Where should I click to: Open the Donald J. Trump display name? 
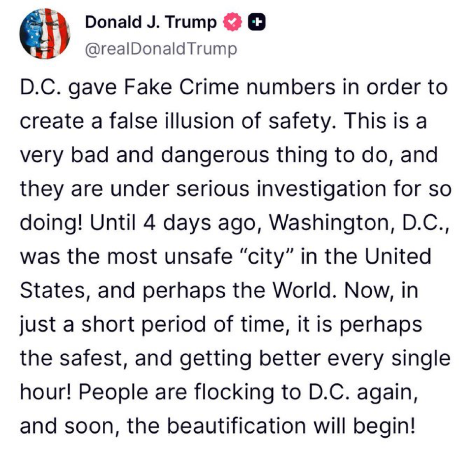click(x=151, y=22)
